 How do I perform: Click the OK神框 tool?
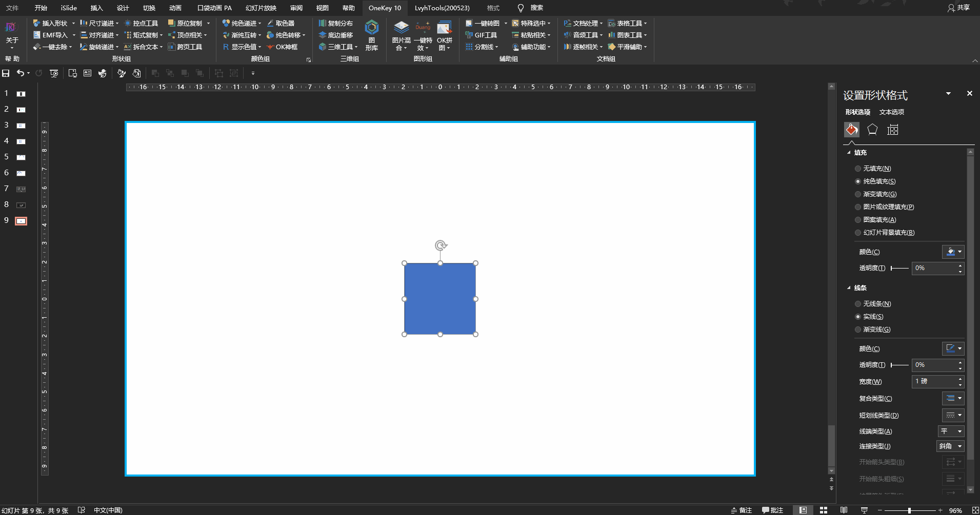pos(282,47)
